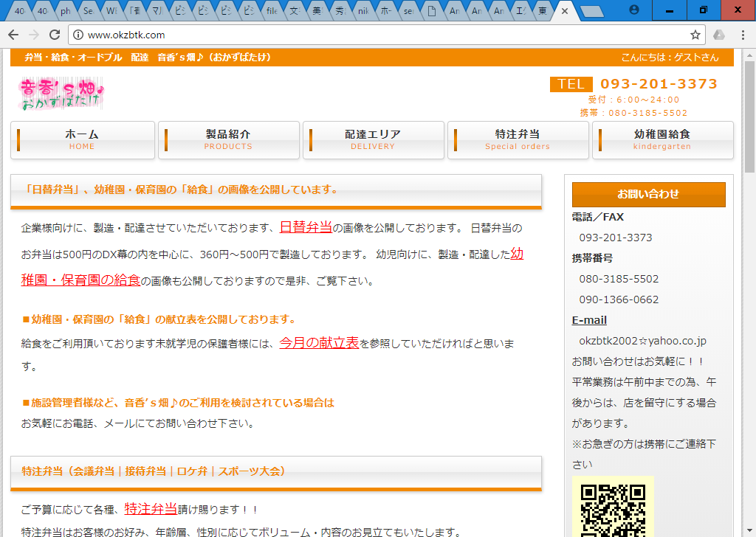Click the scrollbar up arrow
This screenshot has width=756, height=537.
pos(749,55)
